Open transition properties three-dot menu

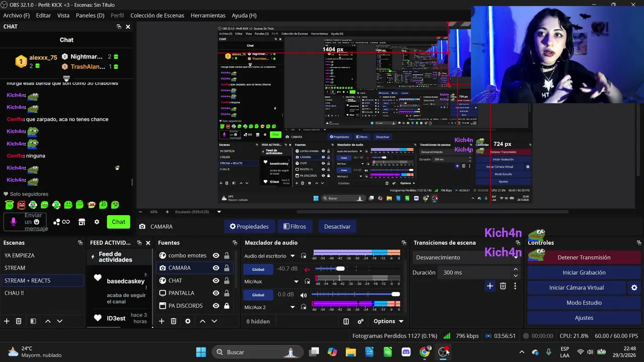[515, 286]
